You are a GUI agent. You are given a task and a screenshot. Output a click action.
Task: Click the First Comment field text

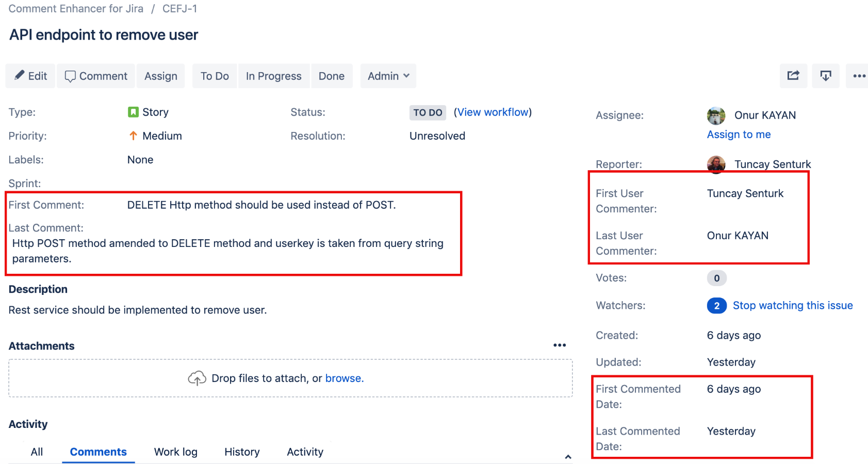click(x=261, y=205)
